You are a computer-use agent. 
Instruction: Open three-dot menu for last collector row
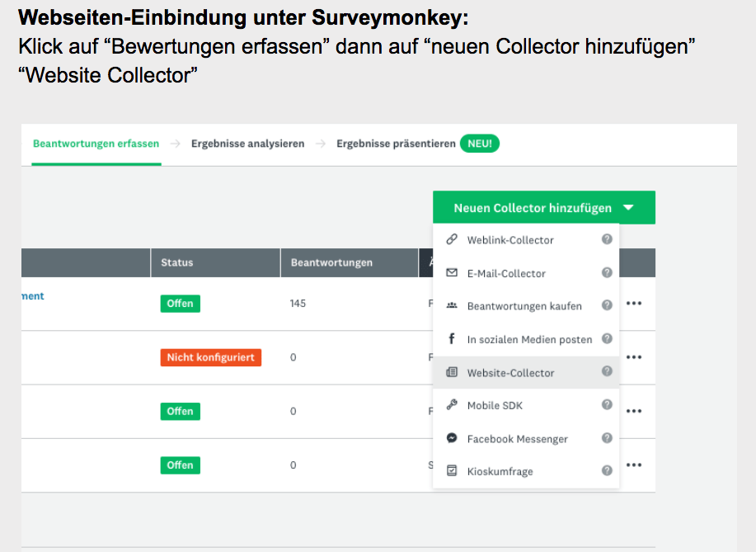633,465
